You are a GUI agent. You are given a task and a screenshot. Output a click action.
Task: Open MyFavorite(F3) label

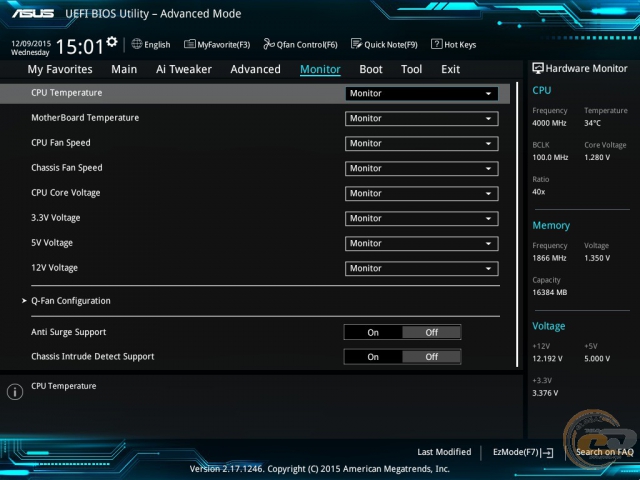coord(224,44)
